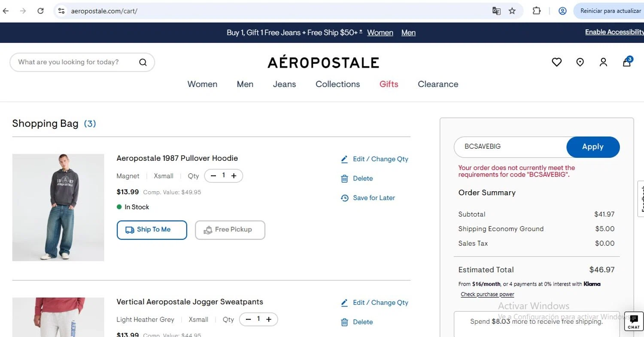The image size is (644, 337).
Task: Open the Feedback side tab
Action: pyautogui.click(x=641, y=199)
